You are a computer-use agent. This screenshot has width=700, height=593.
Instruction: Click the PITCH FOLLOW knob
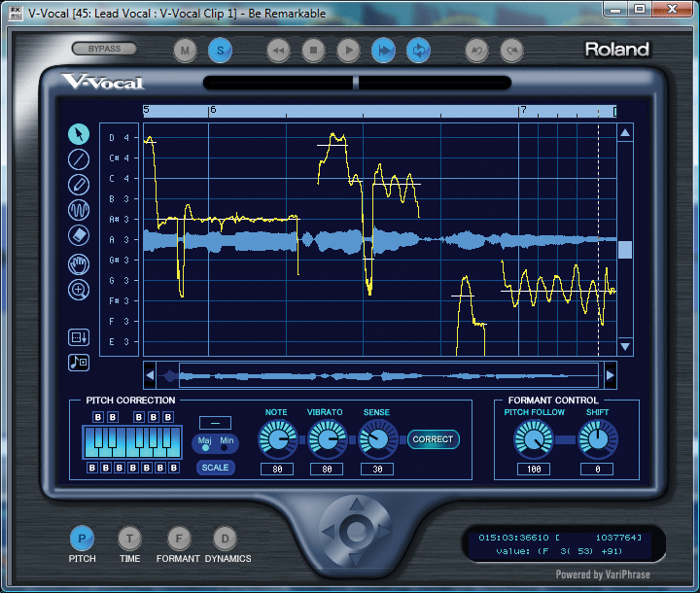pos(534,439)
